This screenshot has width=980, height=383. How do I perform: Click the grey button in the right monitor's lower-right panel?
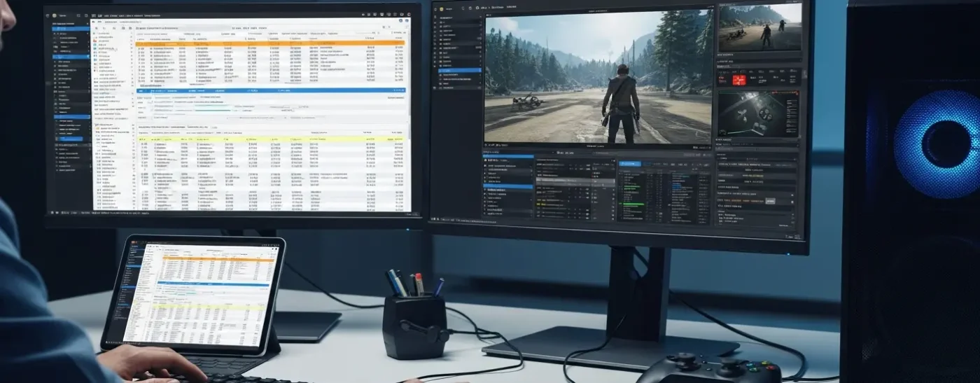[770, 201]
